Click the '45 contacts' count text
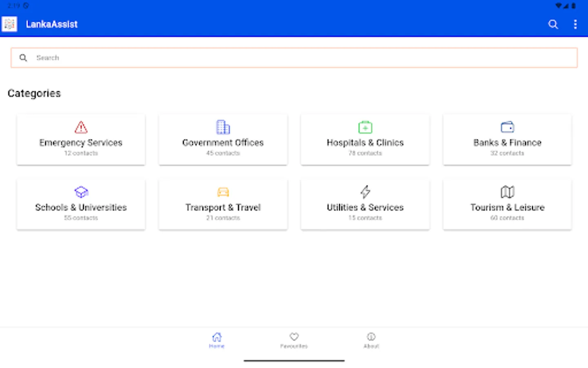The height and width of the screenshot is (368, 588). coord(223,153)
